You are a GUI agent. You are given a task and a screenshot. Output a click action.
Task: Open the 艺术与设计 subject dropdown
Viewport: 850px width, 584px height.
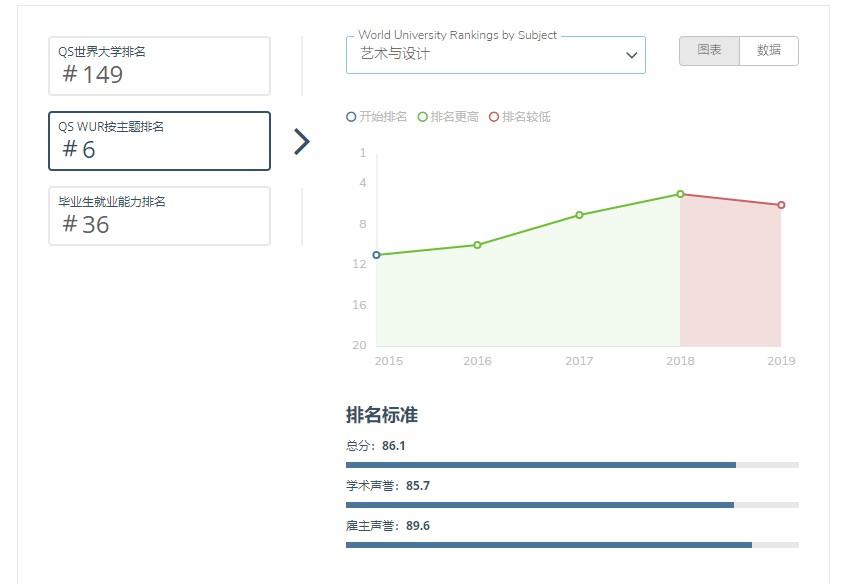(x=485, y=55)
